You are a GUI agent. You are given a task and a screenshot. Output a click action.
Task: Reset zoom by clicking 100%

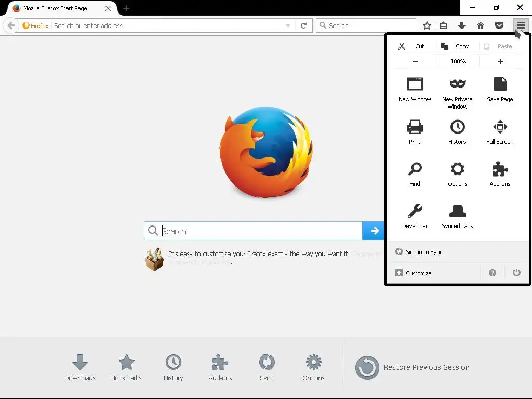pos(458,61)
